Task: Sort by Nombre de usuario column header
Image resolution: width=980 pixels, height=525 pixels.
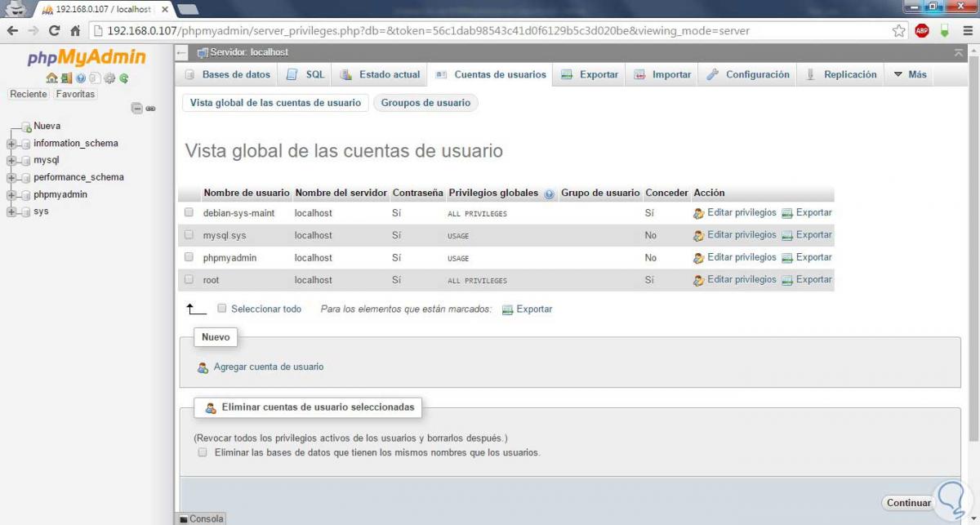Action: (247, 194)
